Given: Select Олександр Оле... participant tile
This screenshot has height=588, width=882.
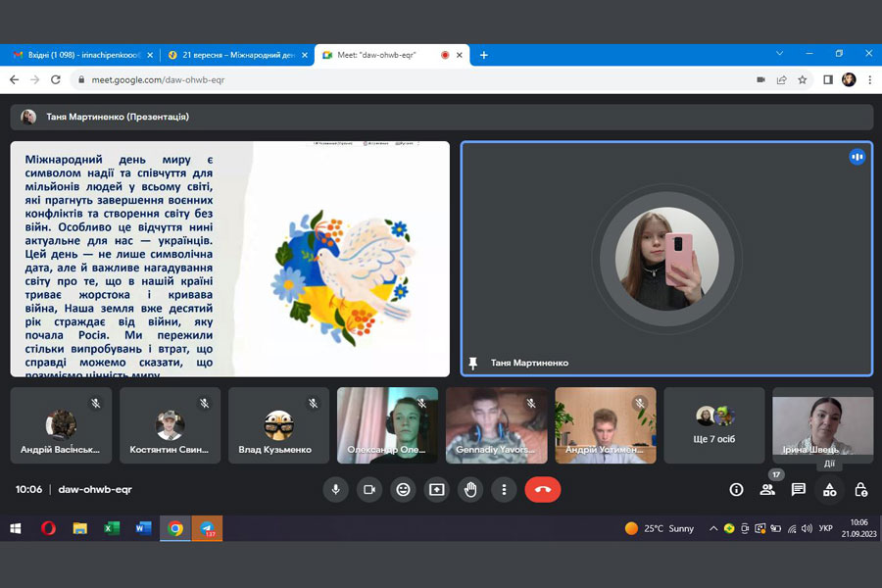Looking at the screenshot, I should (387, 425).
